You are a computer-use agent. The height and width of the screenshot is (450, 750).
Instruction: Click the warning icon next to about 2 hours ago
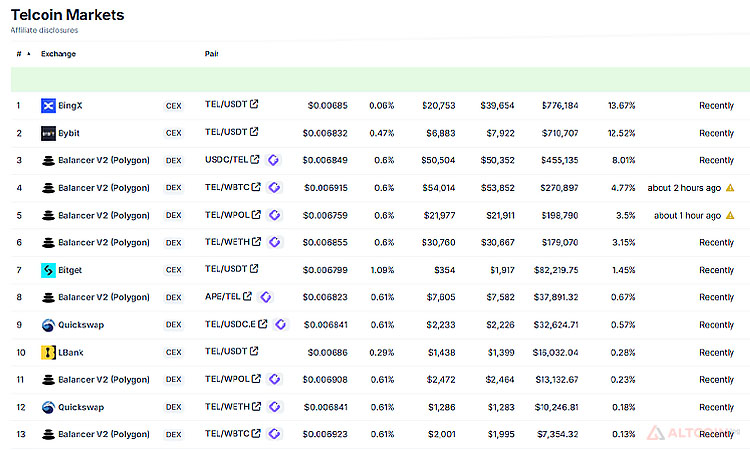point(730,188)
